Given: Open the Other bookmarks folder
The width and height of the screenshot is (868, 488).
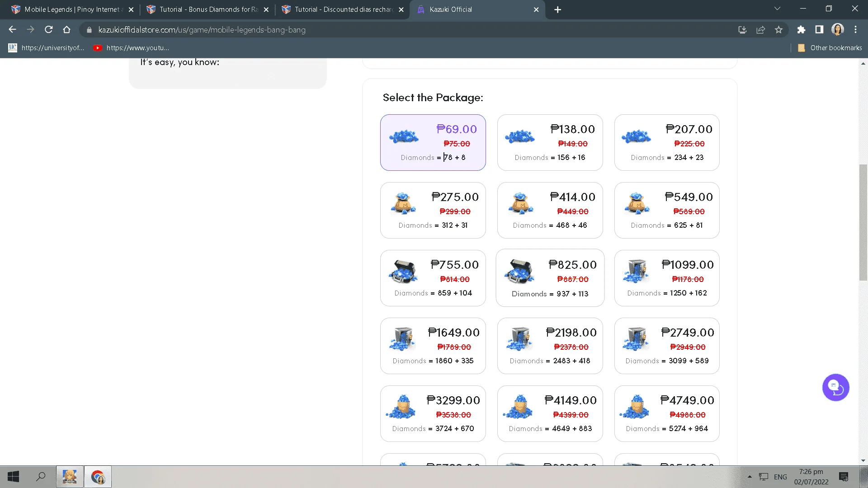Looking at the screenshot, I should click(x=830, y=48).
